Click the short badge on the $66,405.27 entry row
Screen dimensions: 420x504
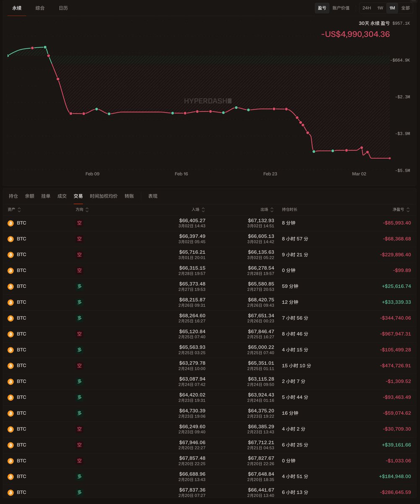(79, 223)
